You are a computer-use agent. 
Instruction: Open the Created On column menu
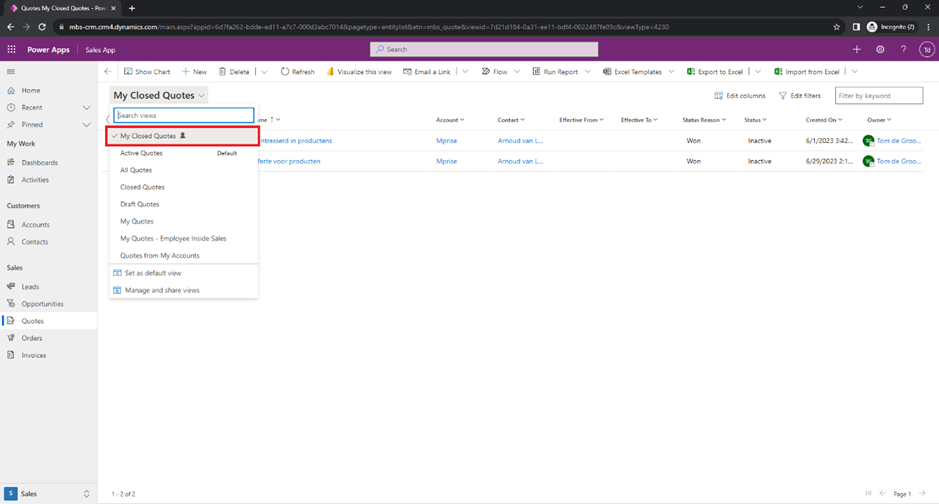(x=823, y=120)
